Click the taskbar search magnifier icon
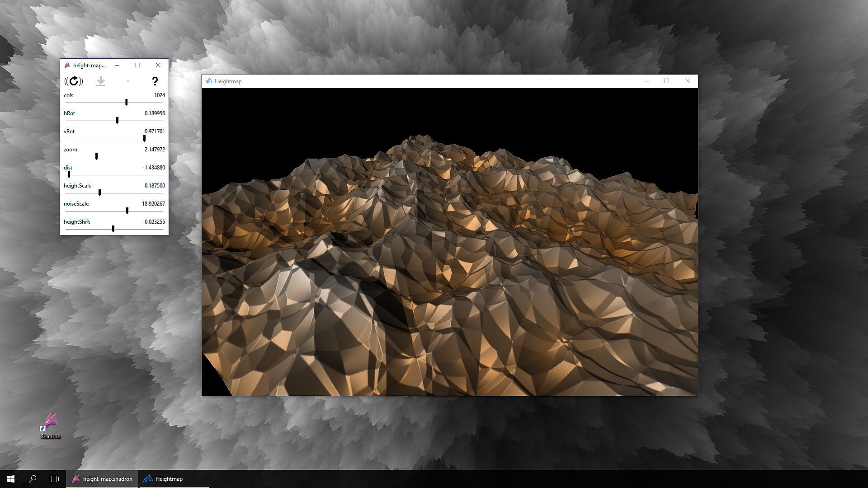868x488 pixels. pos(33,479)
